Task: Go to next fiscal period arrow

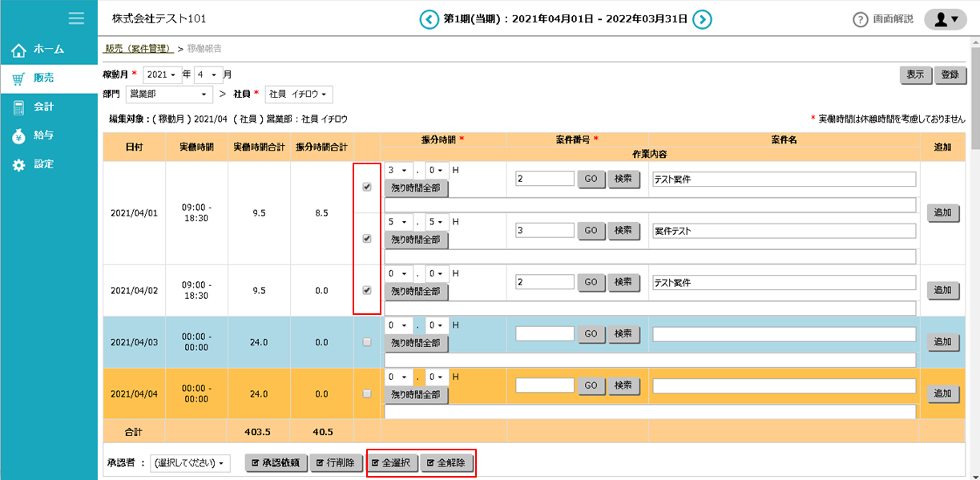Action: click(702, 19)
